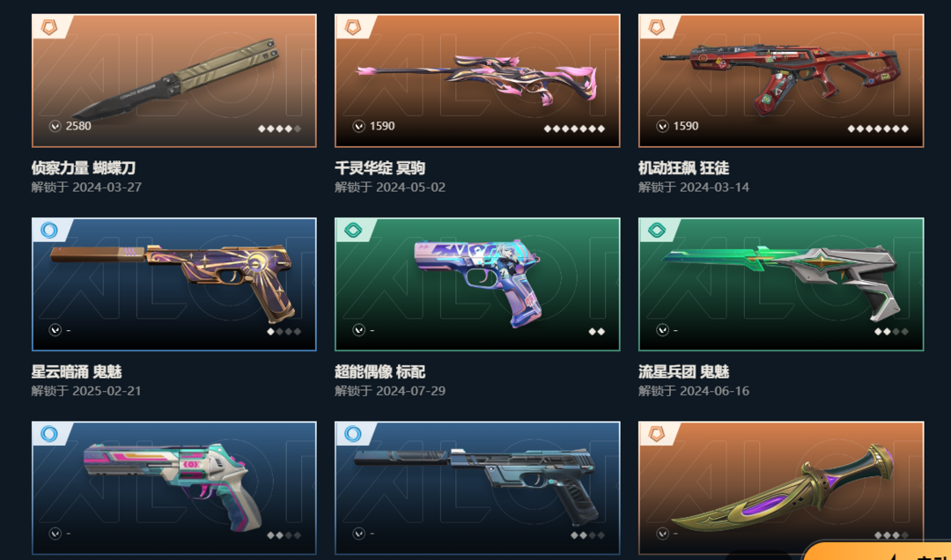Select the purple star 星云暗涌 鬼魅 pistol
The image size is (951, 560).
pyautogui.click(x=174, y=284)
